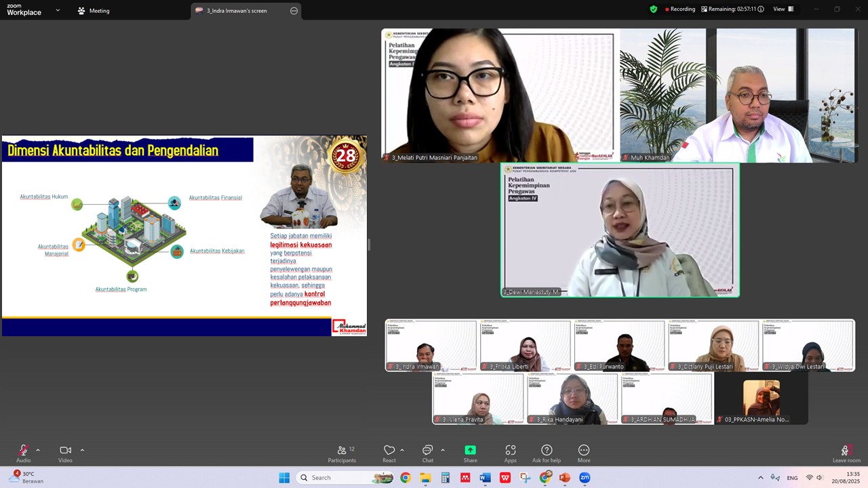
Task: Click 3_Indra Irmawan participant thumbnail
Action: 431,346
